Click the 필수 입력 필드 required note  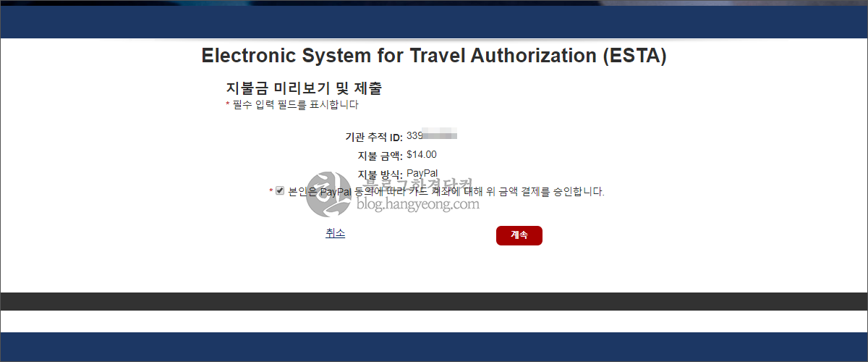coord(294,104)
